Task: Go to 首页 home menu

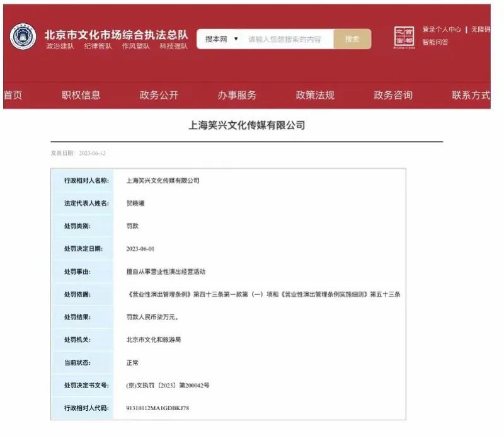Action: click(13, 95)
